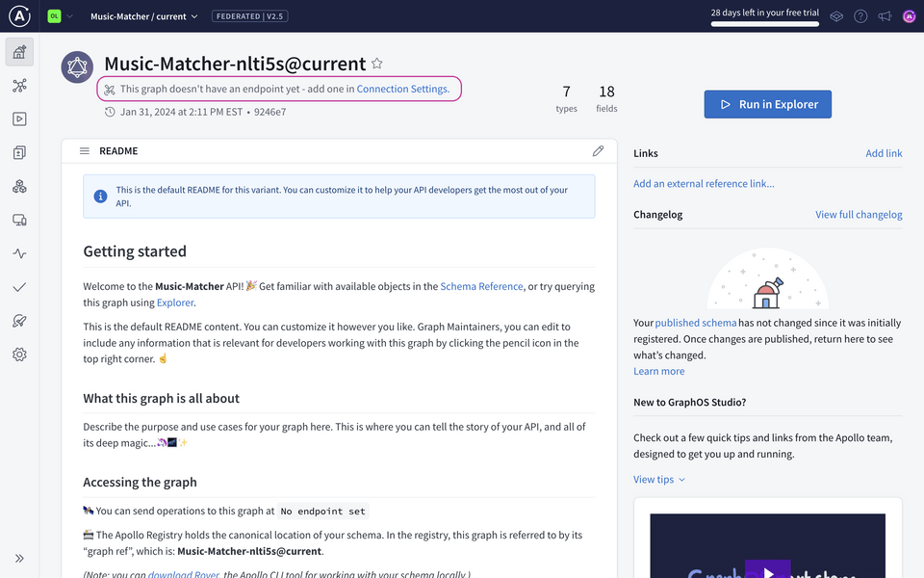Collapse the sidebar with the double-chevron
The image size is (924, 578).
click(x=19, y=557)
